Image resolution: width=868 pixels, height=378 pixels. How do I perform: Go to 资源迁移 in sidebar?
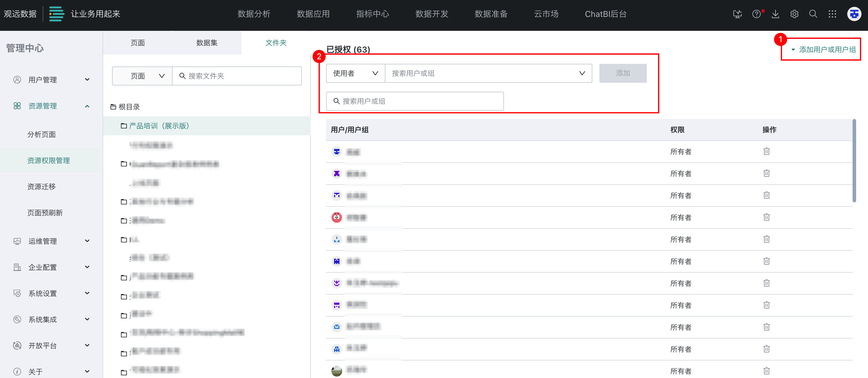pyautogui.click(x=42, y=186)
